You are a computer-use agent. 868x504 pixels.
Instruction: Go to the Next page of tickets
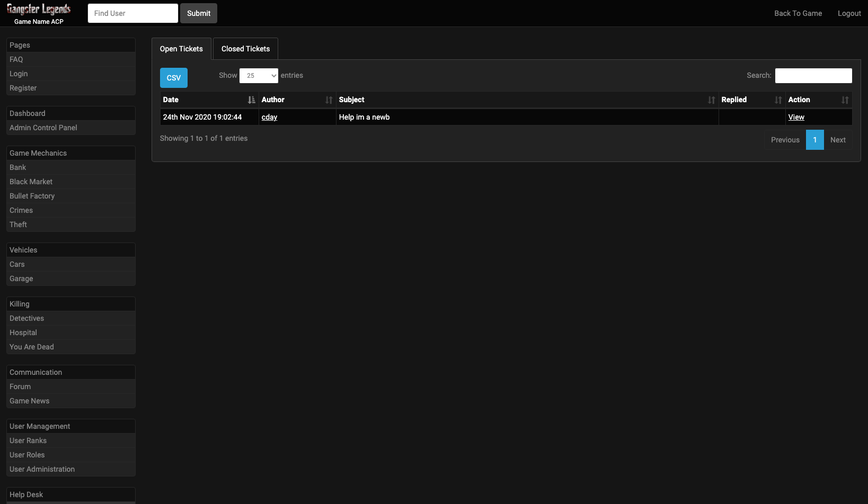coord(837,140)
